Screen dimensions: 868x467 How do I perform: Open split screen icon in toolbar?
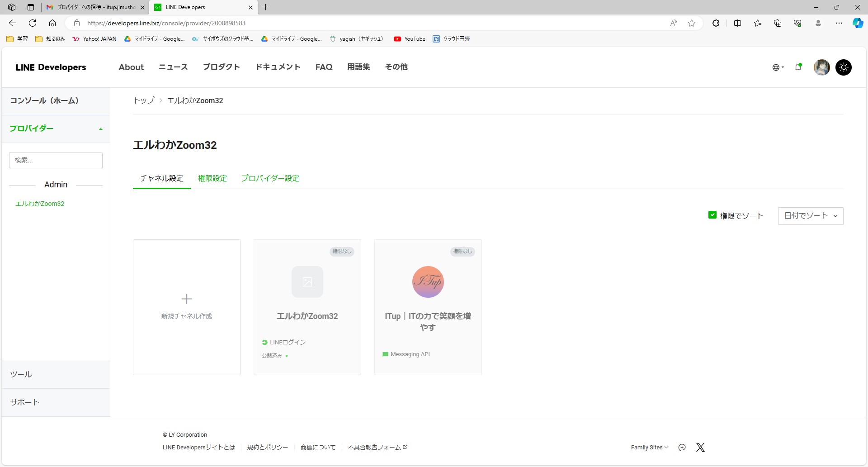737,23
